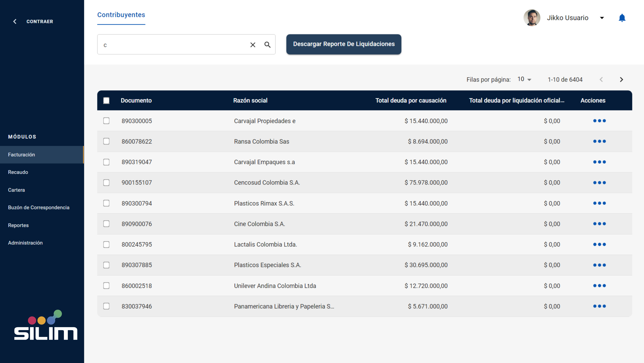
Task: Check the row for document 860078622
Action: tap(106, 141)
